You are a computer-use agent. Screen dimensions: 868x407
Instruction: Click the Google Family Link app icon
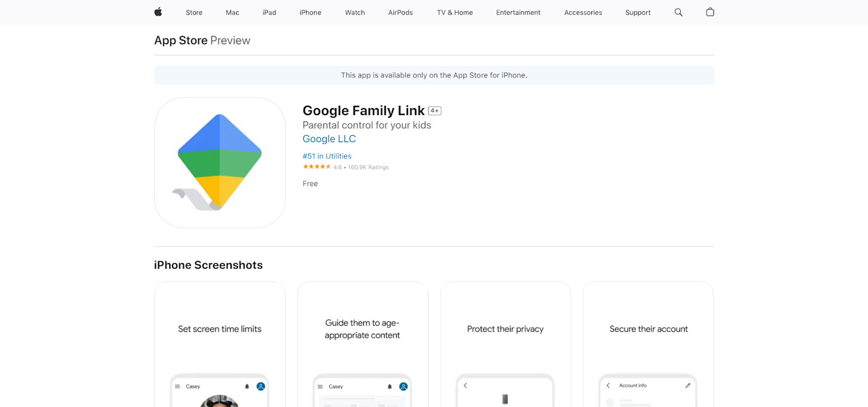[x=220, y=163]
